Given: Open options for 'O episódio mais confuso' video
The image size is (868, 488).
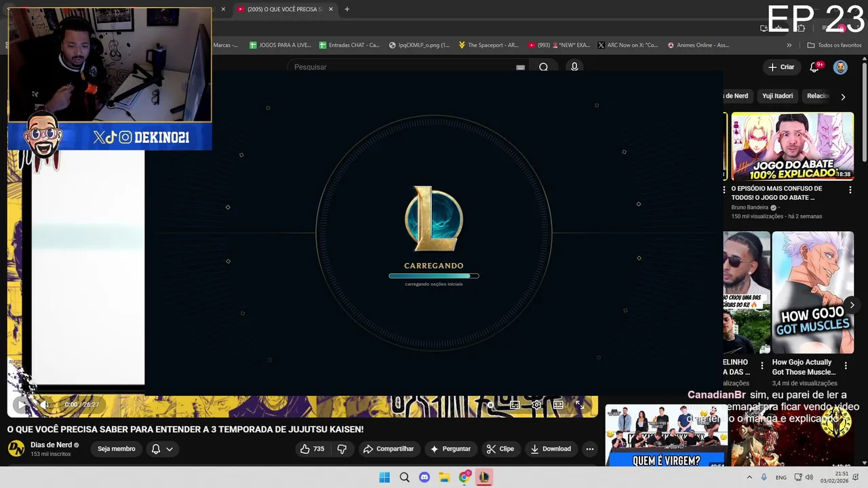Looking at the screenshot, I should click(850, 190).
